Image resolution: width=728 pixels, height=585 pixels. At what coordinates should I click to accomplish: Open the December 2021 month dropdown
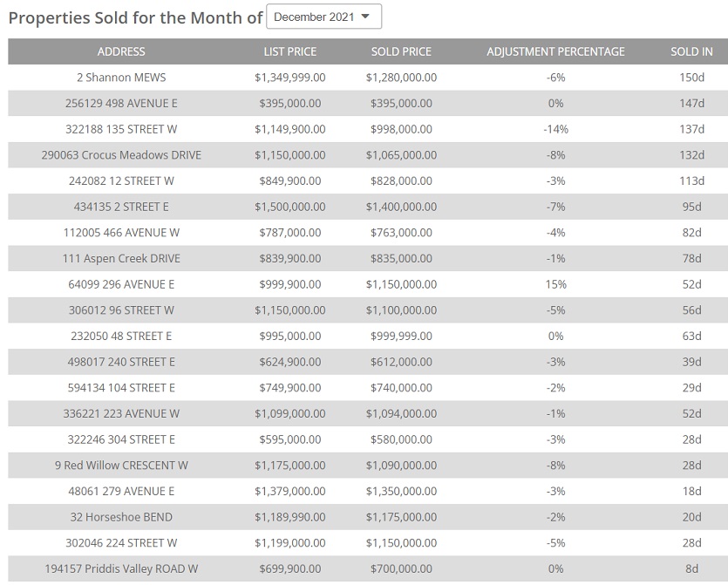(x=323, y=17)
